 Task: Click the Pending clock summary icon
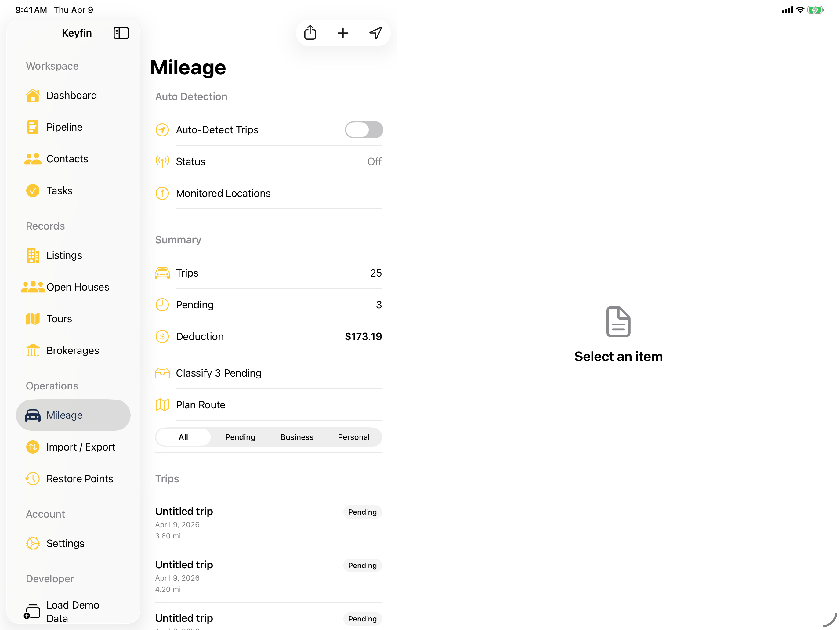(x=162, y=305)
